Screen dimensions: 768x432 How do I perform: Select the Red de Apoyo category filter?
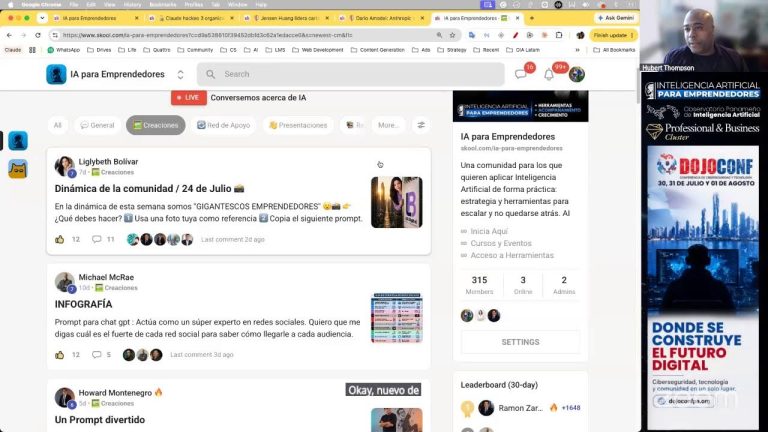[223, 125]
